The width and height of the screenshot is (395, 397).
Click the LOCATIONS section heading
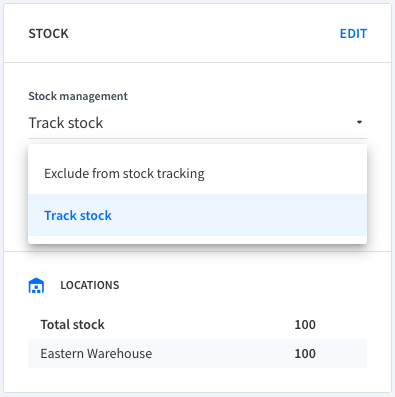(x=90, y=285)
